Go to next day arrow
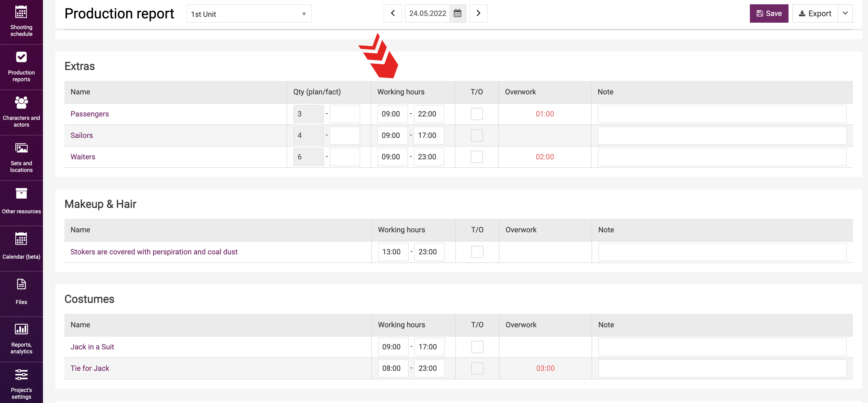Image resolution: width=868 pixels, height=403 pixels. [x=478, y=13]
